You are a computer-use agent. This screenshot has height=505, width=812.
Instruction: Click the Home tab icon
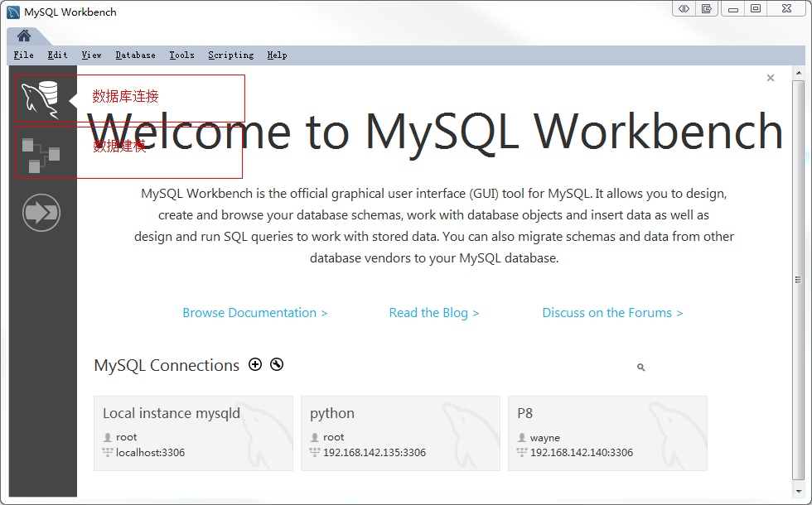[24, 36]
